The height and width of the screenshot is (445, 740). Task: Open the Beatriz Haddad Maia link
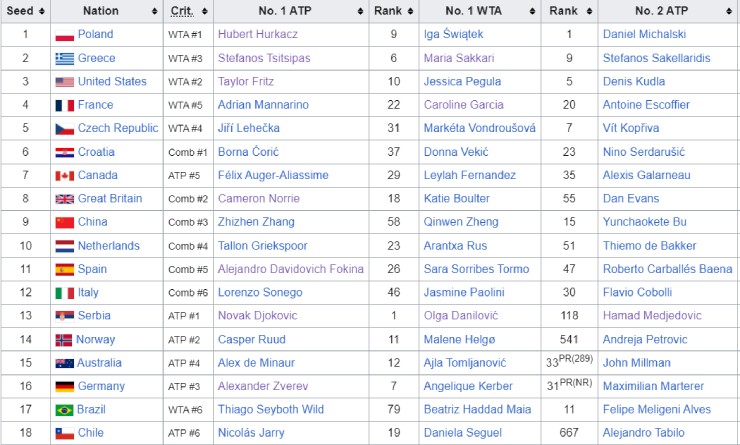coord(477,410)
